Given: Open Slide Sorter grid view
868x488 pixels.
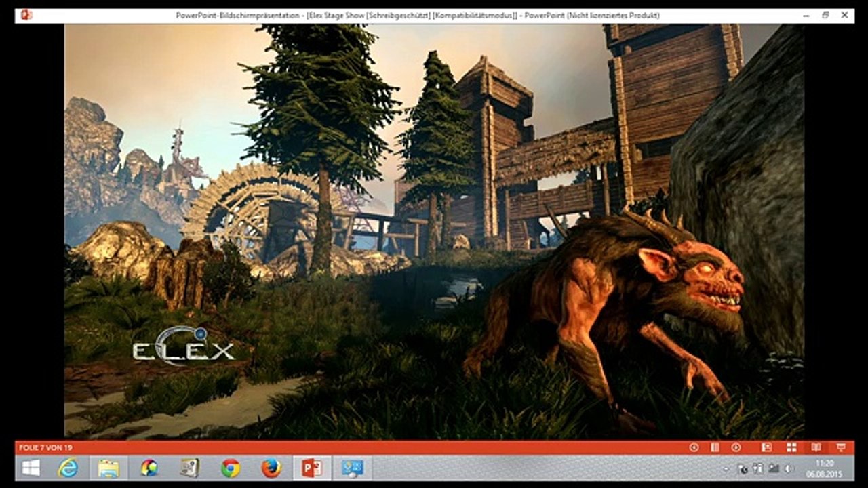Looking at the screenshot, I should click(791, 447).
